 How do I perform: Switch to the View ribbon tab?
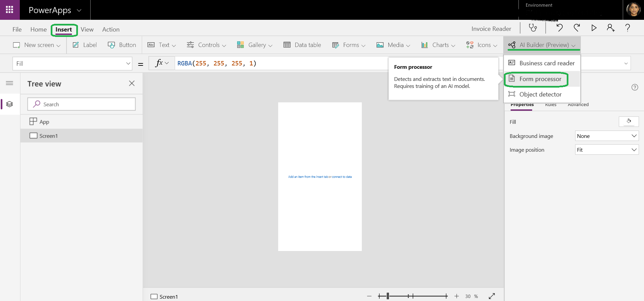click(87, 30)
